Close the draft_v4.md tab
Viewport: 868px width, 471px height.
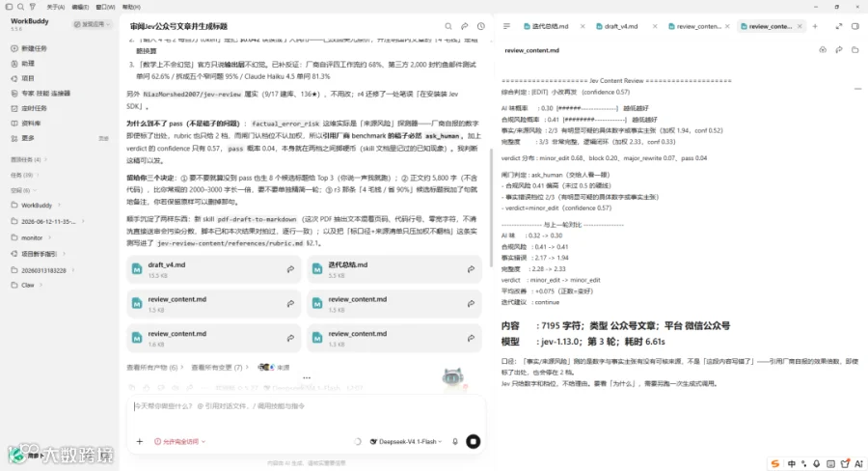tap(655, 26)
